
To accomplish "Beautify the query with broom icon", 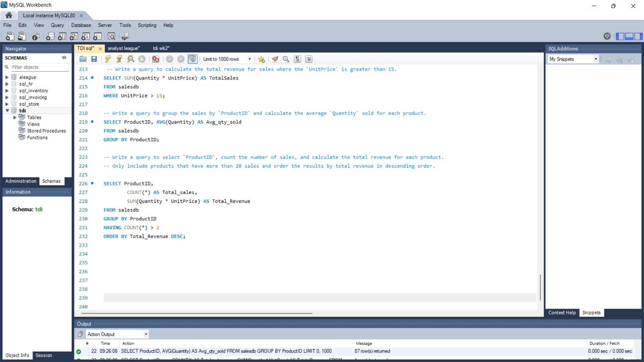I will (x=275, y=59).
